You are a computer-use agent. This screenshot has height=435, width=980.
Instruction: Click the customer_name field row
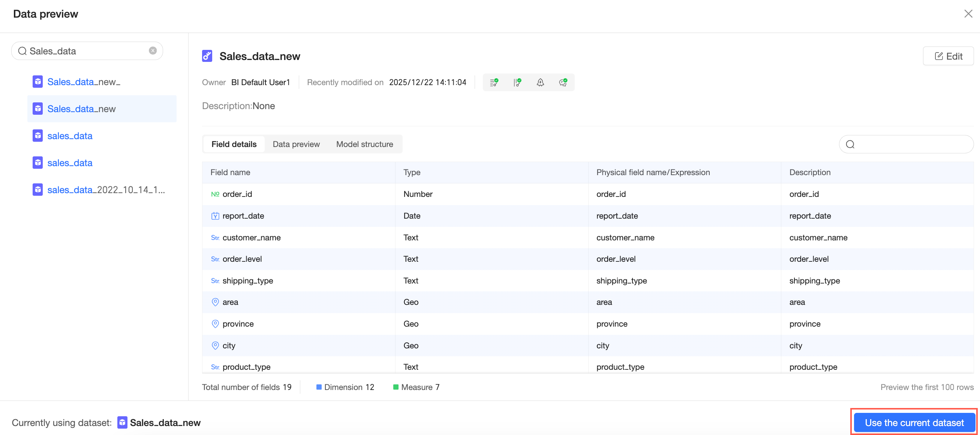(x=588, y=237)
